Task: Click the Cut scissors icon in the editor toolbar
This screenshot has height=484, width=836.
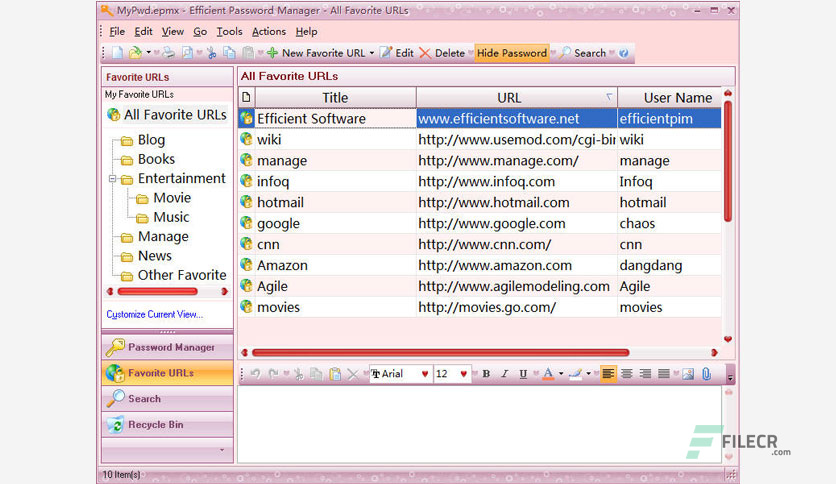Action: 299,374
